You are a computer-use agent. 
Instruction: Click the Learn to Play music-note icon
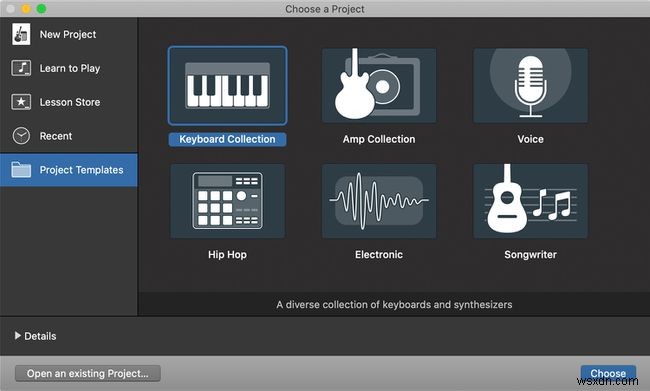[x=21, y=68]
